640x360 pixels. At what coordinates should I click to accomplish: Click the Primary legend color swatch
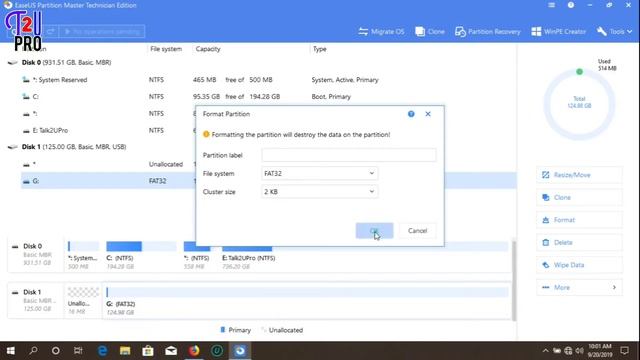[x=222, y=330]
